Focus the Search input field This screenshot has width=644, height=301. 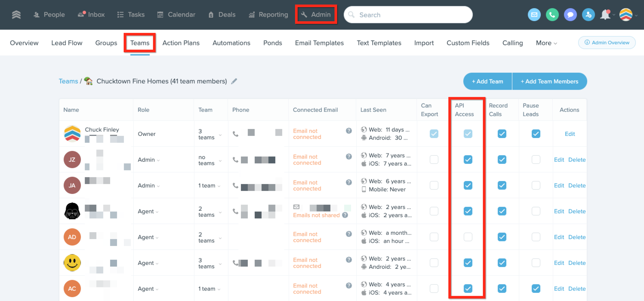pos(408,15)
